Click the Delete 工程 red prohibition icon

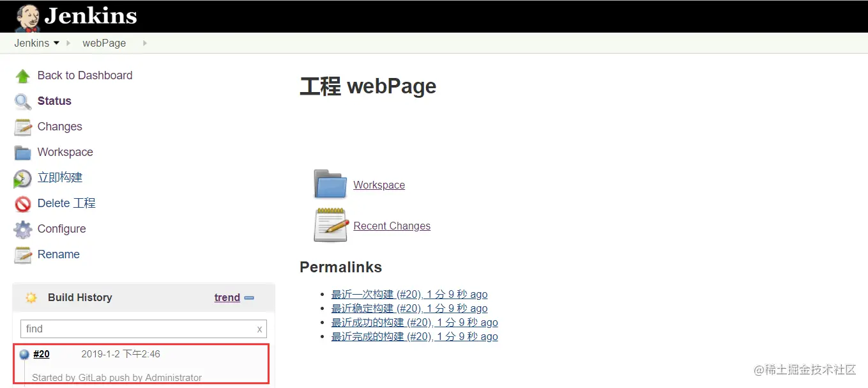23,204
